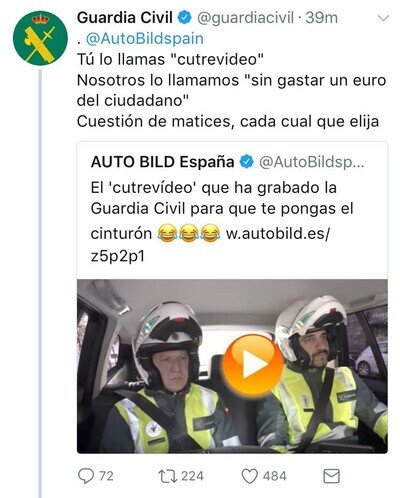Click the truncated @AutoBildsp... handle
The width and height of the screenshot is (400, 498).
click(312, 163)
